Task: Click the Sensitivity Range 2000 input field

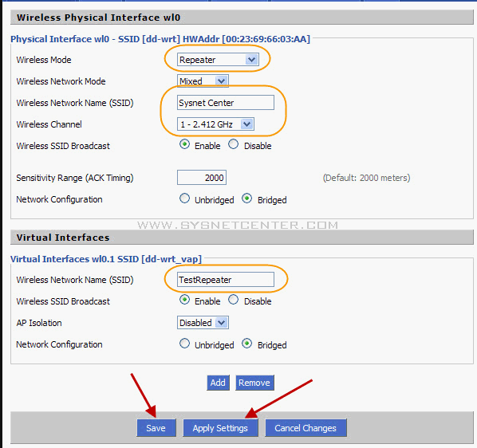Action: (x=202, y=178)
